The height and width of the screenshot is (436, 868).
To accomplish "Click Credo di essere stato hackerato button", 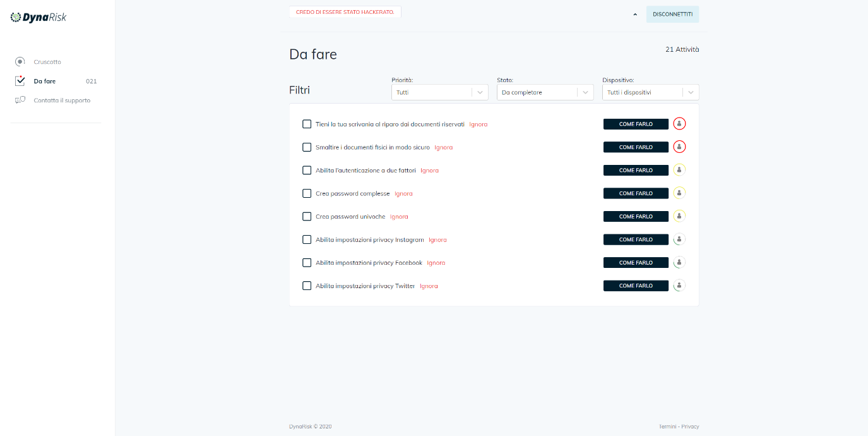I will 345,12.
